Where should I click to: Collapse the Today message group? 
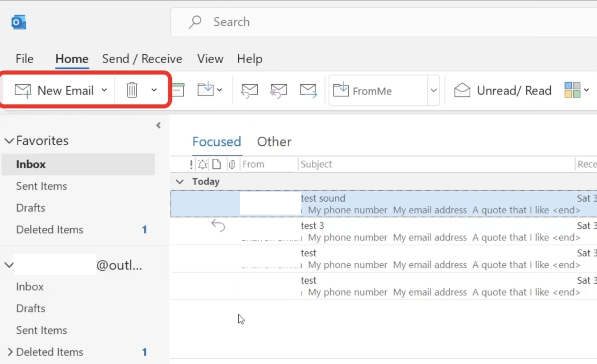click(180, 181)
